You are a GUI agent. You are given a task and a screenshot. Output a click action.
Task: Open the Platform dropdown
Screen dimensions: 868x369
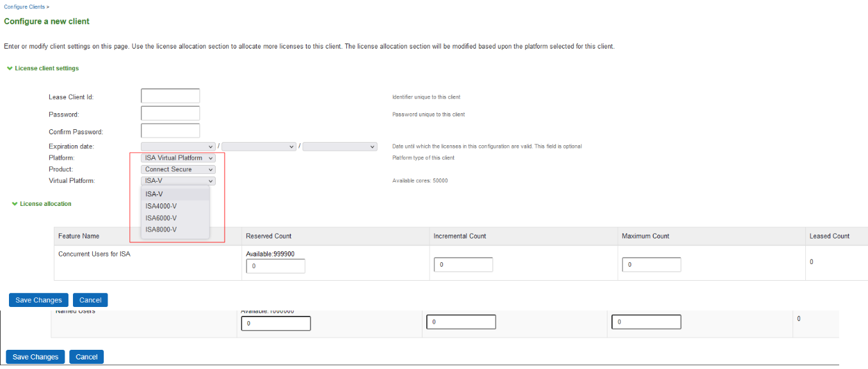pyautogui.click(x=179, y=158)
